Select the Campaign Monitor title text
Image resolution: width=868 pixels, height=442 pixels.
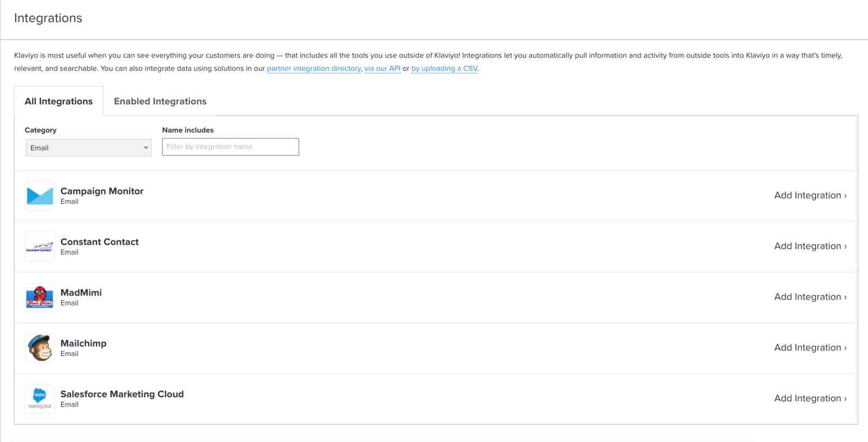point(102,191)
